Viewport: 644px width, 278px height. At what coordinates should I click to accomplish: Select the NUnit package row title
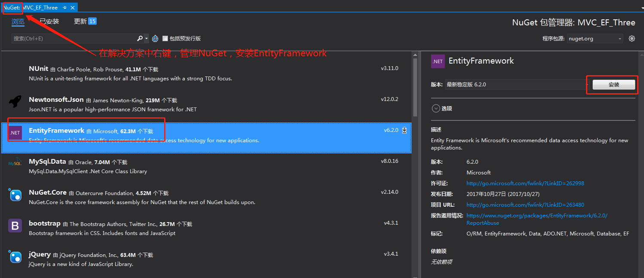tap(39, 69)
